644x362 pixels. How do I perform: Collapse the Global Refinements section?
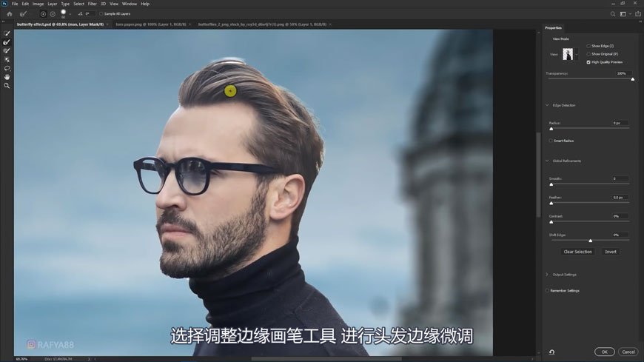coord(548,161)
